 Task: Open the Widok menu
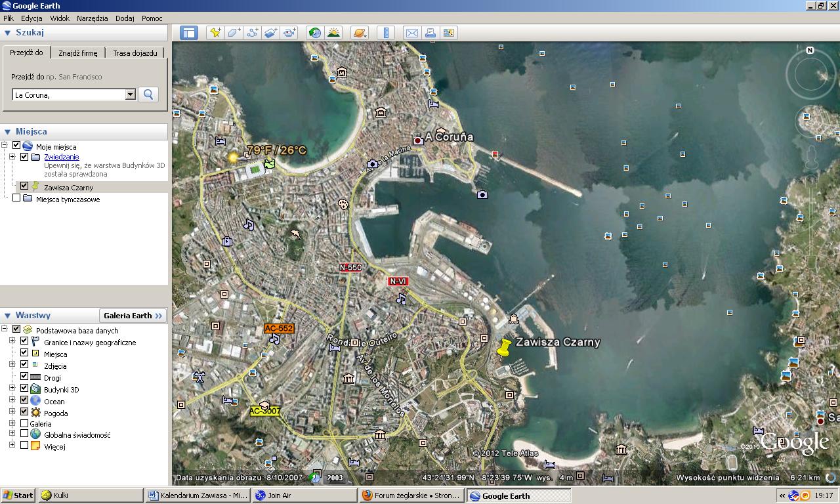tap(60, 18)
